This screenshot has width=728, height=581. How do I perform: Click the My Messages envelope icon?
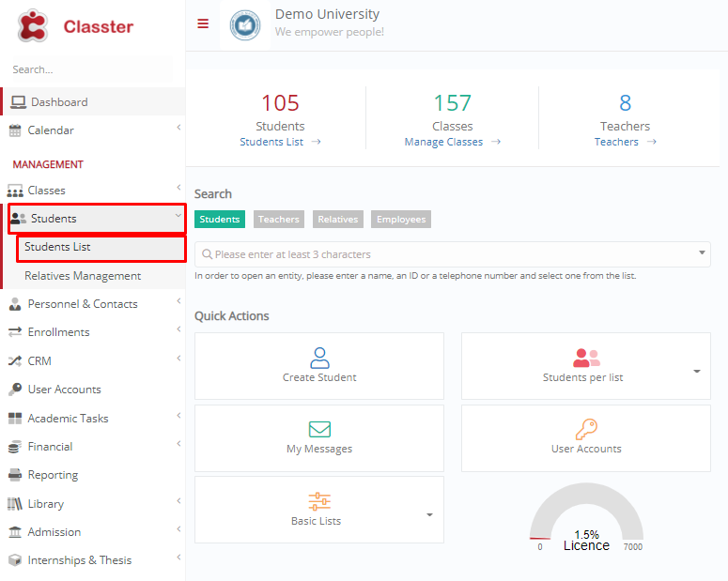click(319, 429)
